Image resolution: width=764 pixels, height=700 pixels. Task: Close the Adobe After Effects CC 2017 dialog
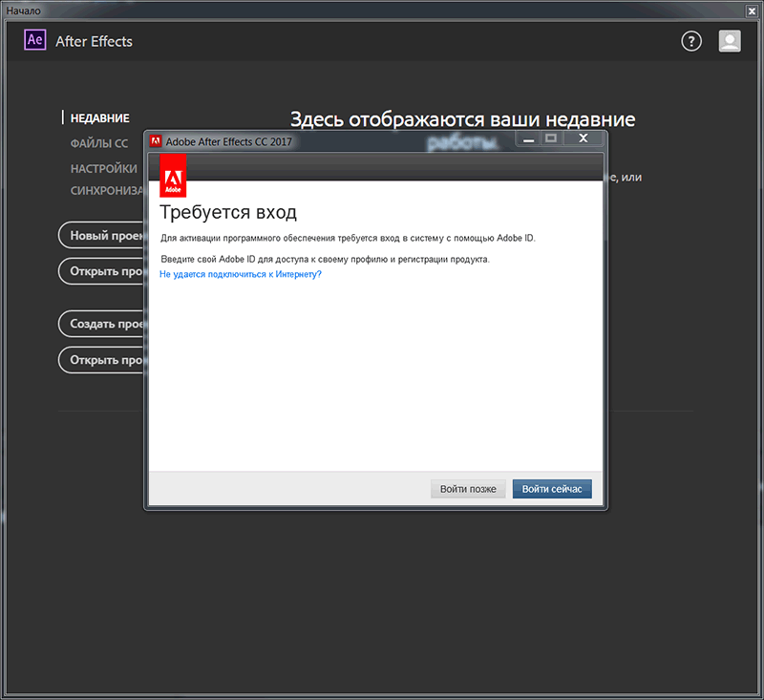[x=583, y=138]
